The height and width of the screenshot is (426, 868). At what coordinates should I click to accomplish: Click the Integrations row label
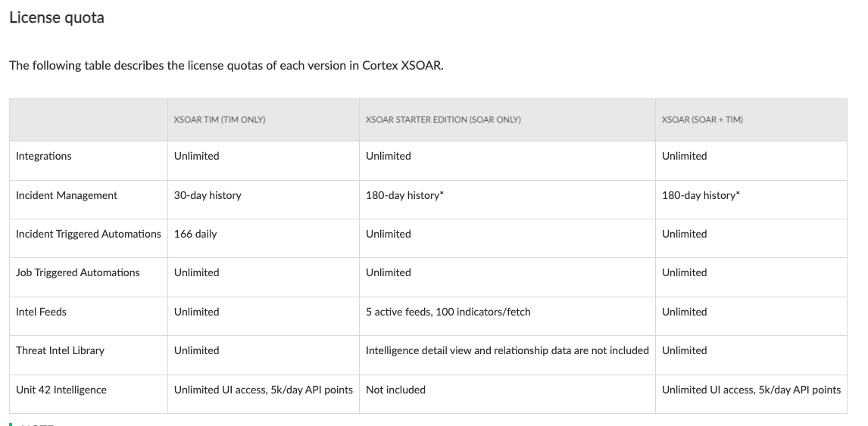pos(44,156)
